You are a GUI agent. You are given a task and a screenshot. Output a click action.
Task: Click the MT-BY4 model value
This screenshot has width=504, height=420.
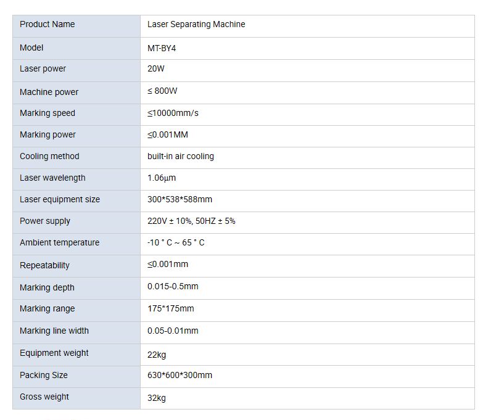tap(162, 49)
